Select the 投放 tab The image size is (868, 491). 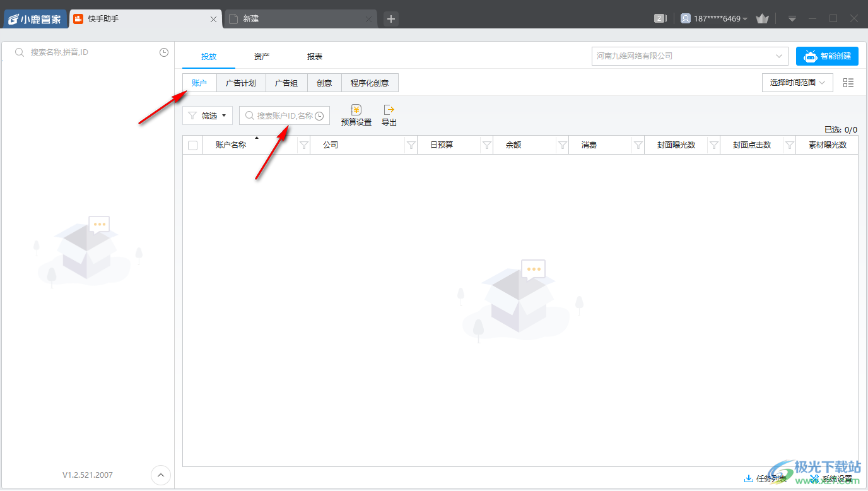(x=209, y=57)
